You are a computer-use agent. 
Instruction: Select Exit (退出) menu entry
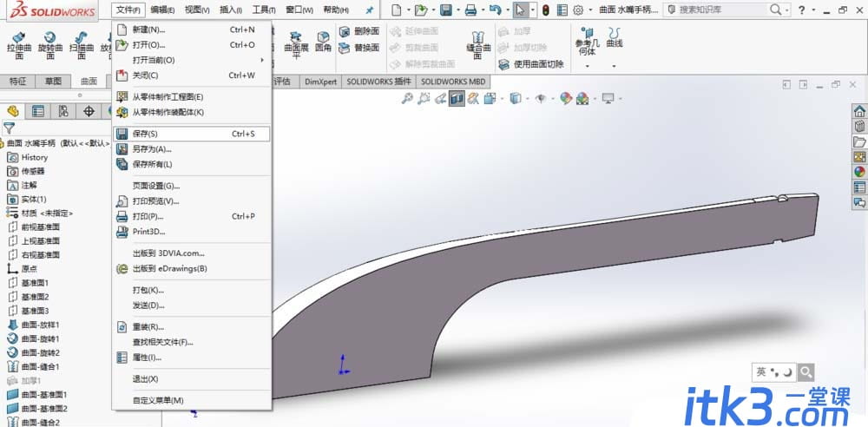pos(192,378)
